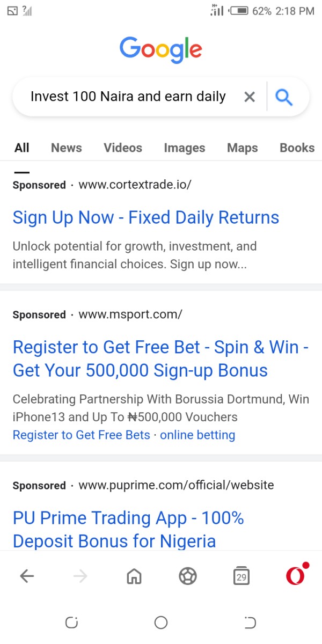322x644 pixels.
Task: Tap the browser forward arrow
Action: [x=80, y=576]
